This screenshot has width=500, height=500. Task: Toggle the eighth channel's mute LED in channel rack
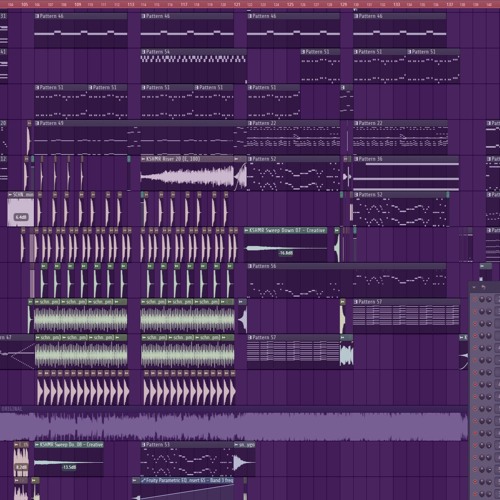(x=475, y=384)
